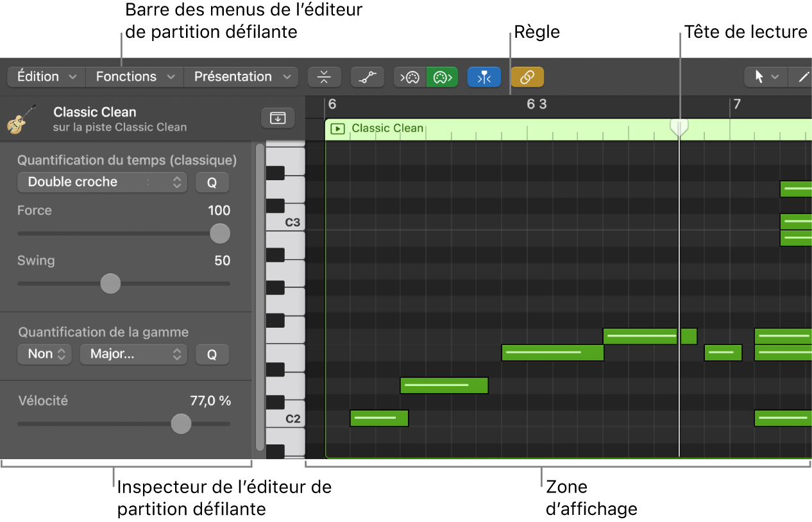Show the automation curve editor button
812x522 pixels.
tap(367, 77)
